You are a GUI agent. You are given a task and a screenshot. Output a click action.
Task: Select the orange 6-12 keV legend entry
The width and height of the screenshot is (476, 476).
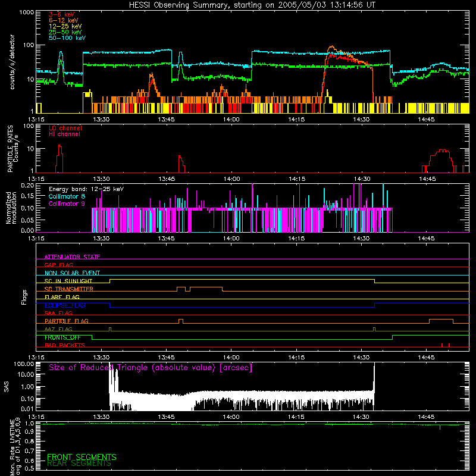click(x=64, y=20)
